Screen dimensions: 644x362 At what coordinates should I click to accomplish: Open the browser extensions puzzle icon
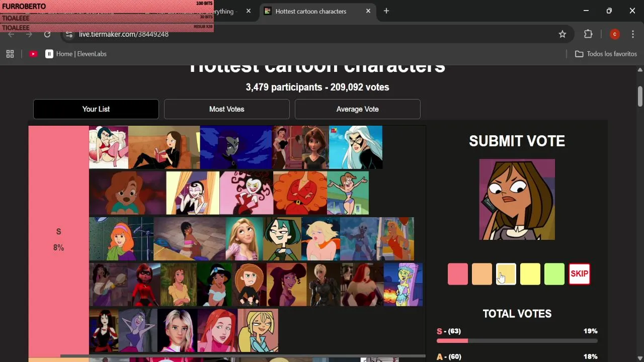tap(588, 34)
